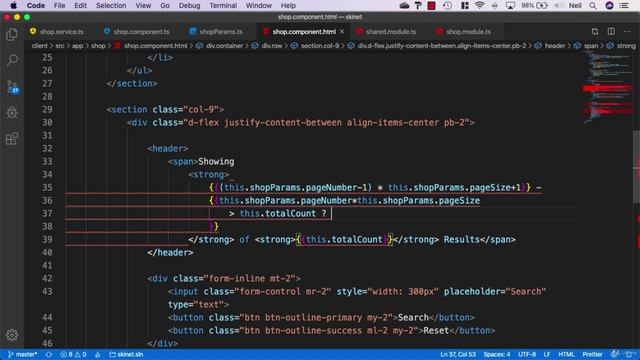Click the 'src' breadcrumb segment
The image size is (640, 360).
(60, 46)
